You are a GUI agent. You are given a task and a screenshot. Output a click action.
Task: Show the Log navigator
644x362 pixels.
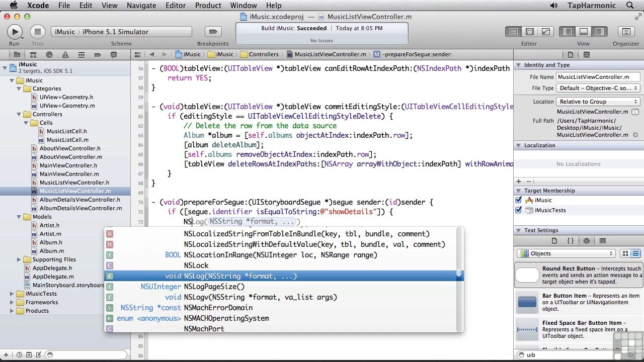click(113, 54)
